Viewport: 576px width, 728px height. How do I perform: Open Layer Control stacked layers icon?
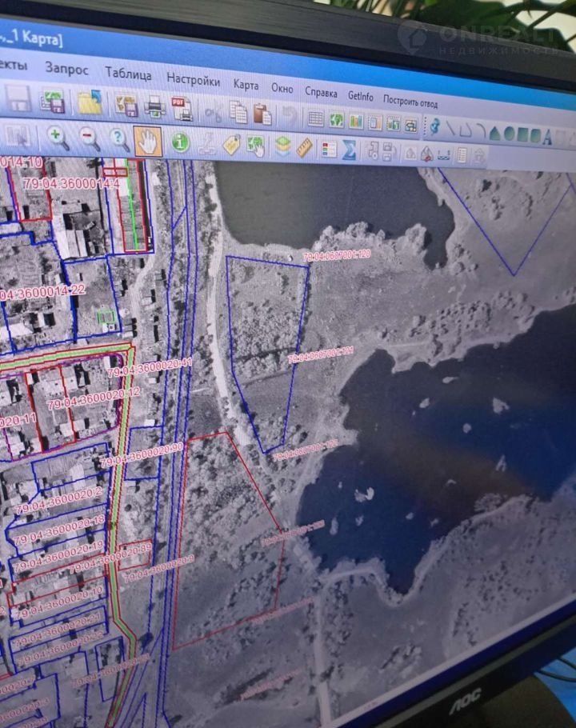(282, 146)
